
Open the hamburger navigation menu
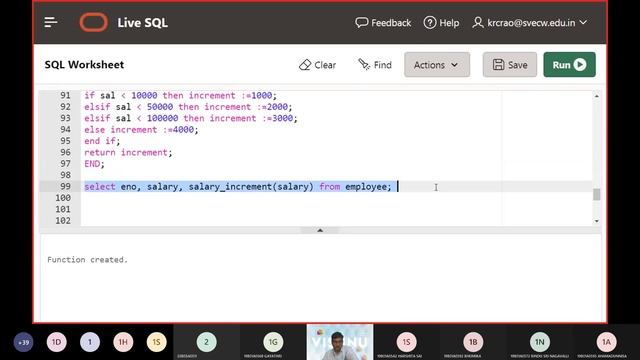51,22
